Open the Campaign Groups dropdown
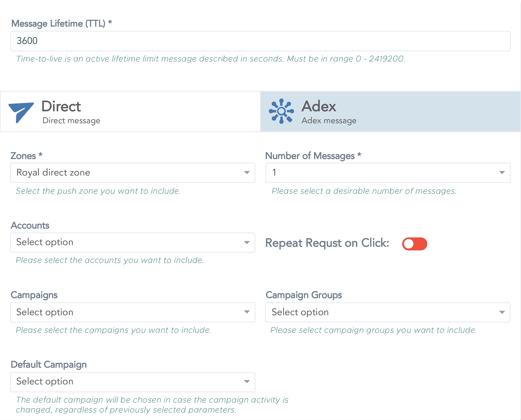The width and height of the screenshot is (521, 420). [x=388, y=312]
